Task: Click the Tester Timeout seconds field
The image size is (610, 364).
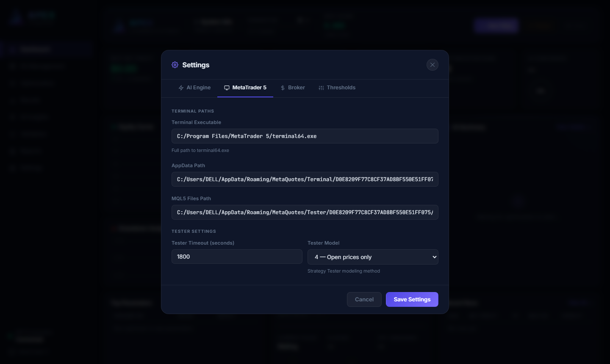Action: [x=237, y=256]
